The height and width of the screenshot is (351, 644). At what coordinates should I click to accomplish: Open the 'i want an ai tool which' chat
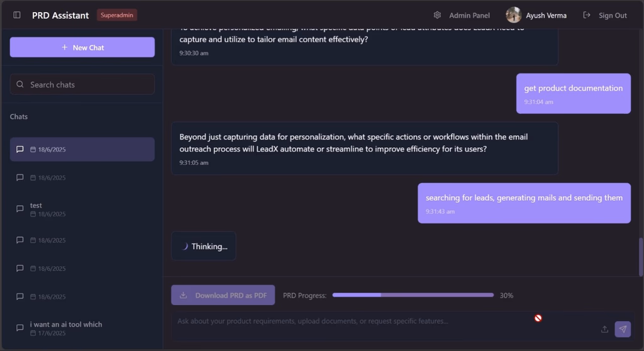(82, 328)
